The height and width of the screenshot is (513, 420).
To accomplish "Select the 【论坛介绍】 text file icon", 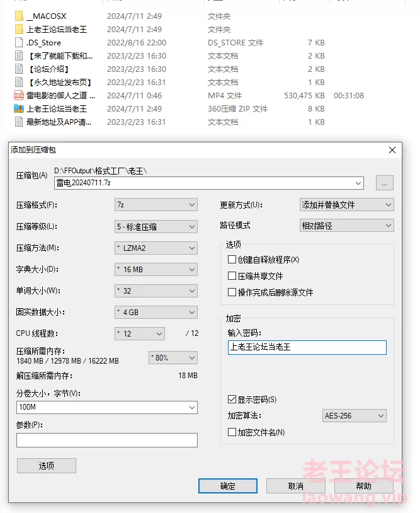I will 19,69.
